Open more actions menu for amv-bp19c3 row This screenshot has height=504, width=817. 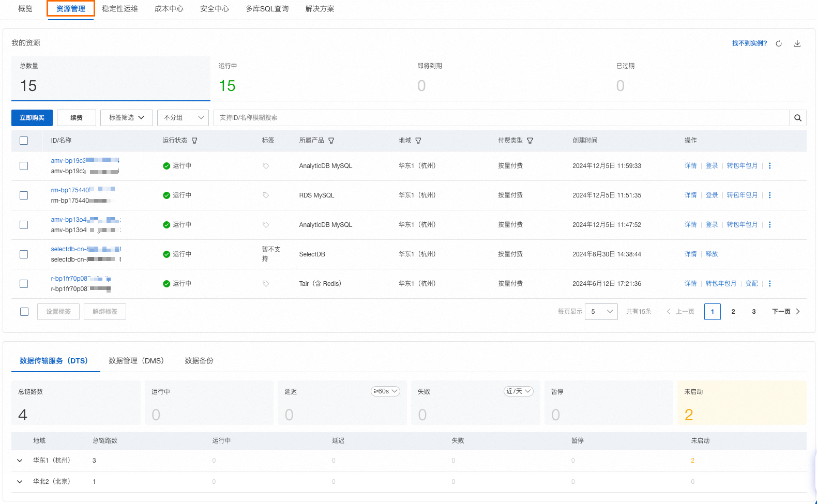770,166
